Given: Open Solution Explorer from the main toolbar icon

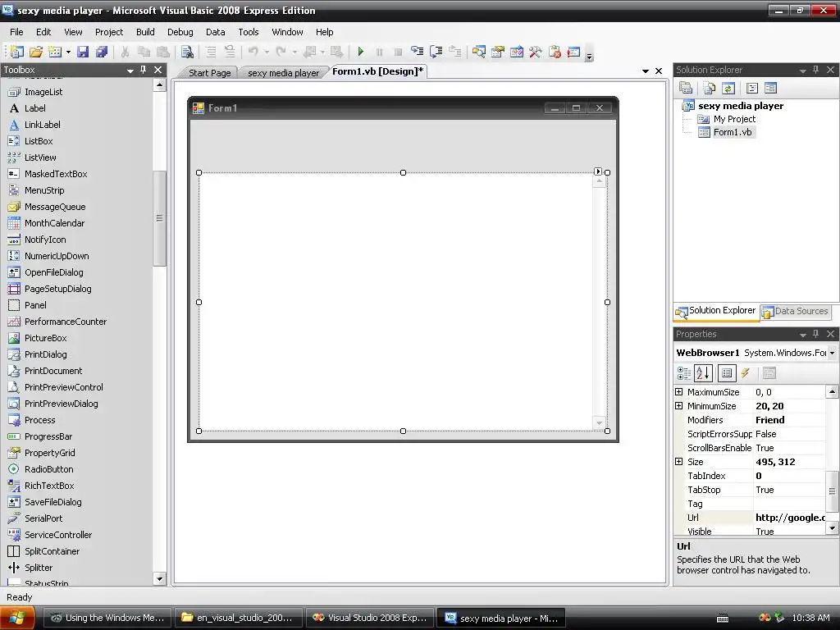Looking at the screenshot, I should click(478, 52).
